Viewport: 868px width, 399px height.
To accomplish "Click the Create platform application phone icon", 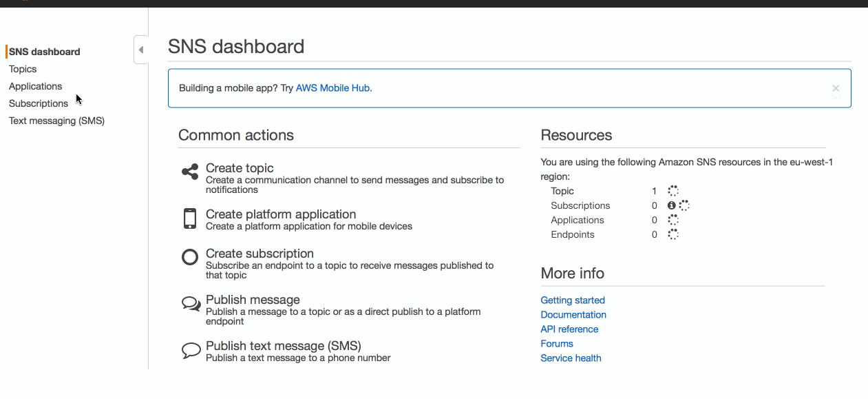I will (190, 218).
